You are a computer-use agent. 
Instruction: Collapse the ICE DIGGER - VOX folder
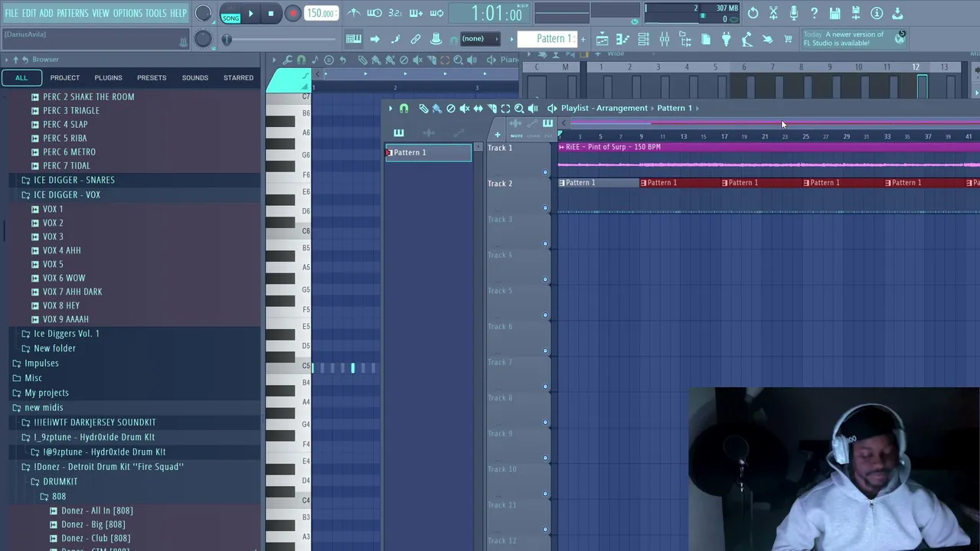(x=67, y=194)
